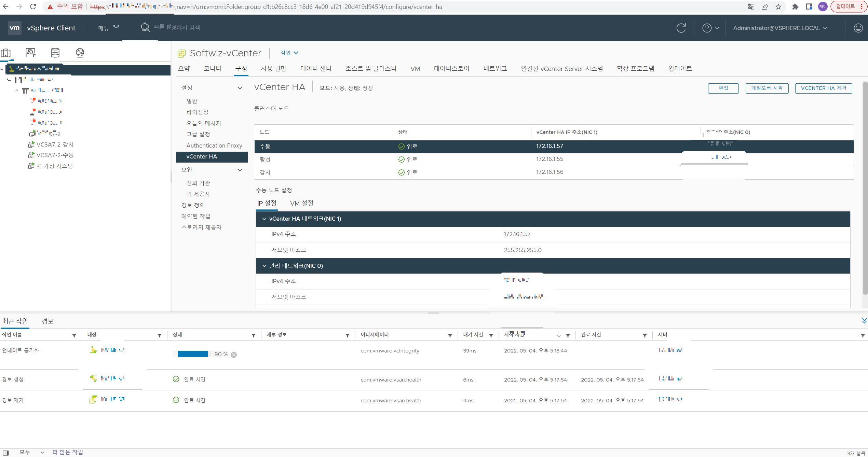Select the 활성 node row
The height and width of the screenshot is (457, 868).
[x=554, y=160]
